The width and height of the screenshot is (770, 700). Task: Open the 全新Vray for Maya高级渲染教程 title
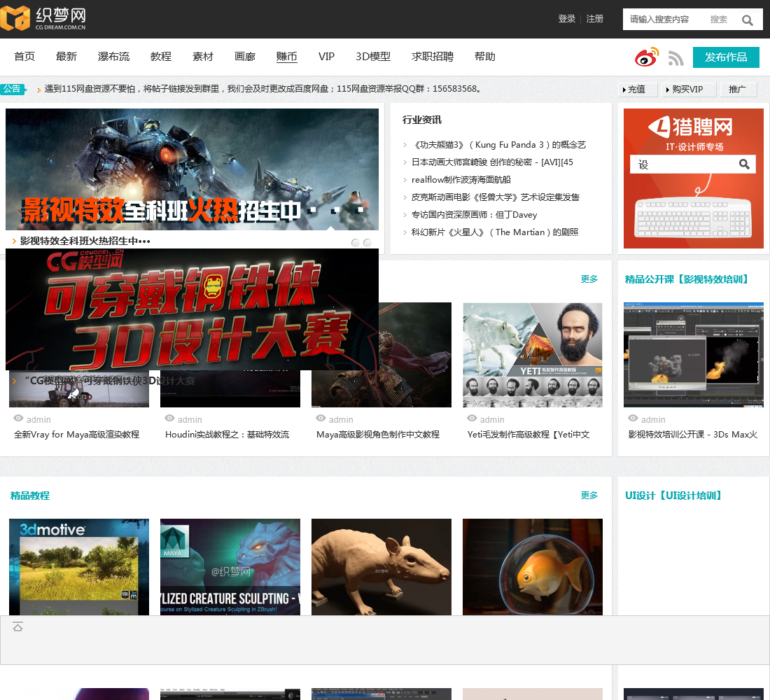coord(76,434)
